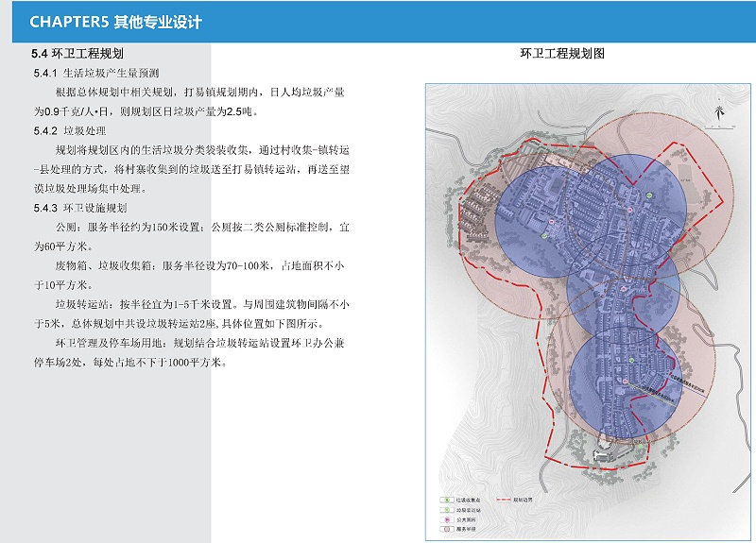
Task: Select the 5.4.2 垃圾处理 subheading
Action: coord(72,130)
